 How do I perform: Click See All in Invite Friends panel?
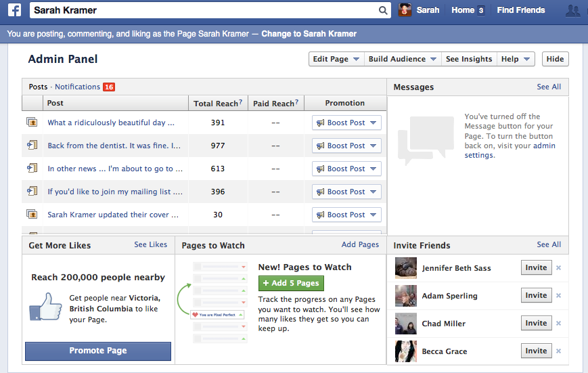click(549, 244)
